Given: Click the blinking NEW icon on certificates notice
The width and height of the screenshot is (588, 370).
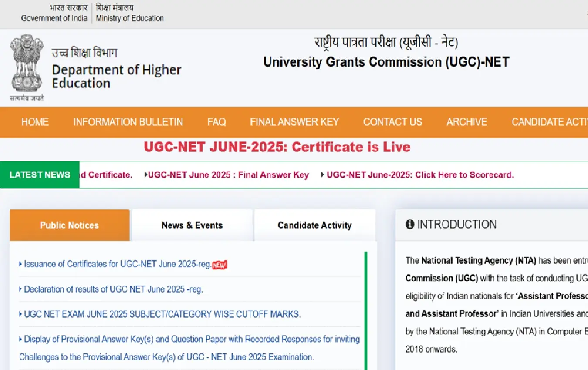Looking at the screenshot, I should point(220,264).
